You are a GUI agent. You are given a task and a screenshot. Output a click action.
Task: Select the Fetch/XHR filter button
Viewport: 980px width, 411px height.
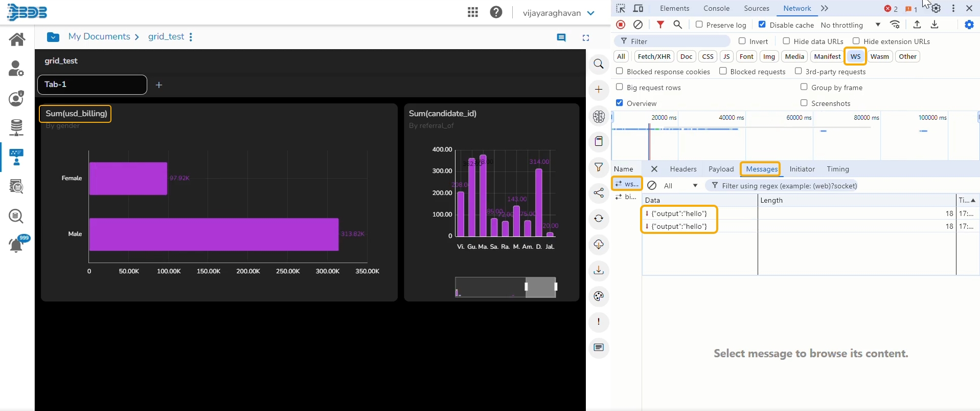point(654,57)
